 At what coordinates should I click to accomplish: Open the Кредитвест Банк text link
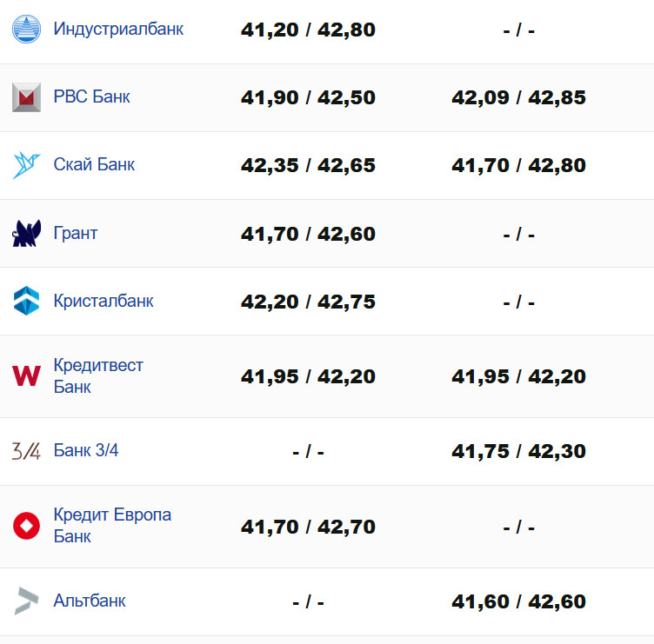coord(98,375)
